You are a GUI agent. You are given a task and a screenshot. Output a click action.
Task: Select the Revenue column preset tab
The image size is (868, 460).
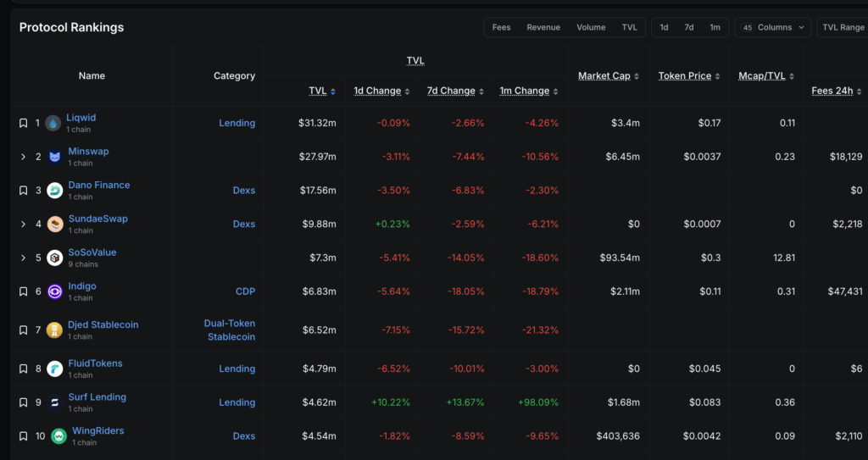(x=543, y=27)
